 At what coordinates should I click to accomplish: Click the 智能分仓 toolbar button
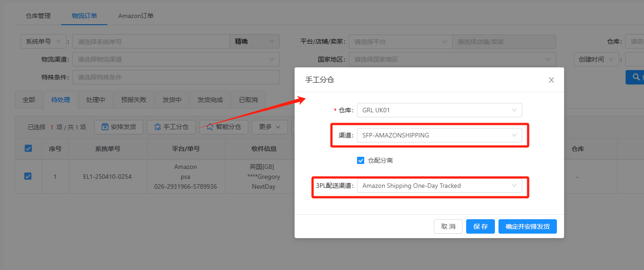[224, 127]
